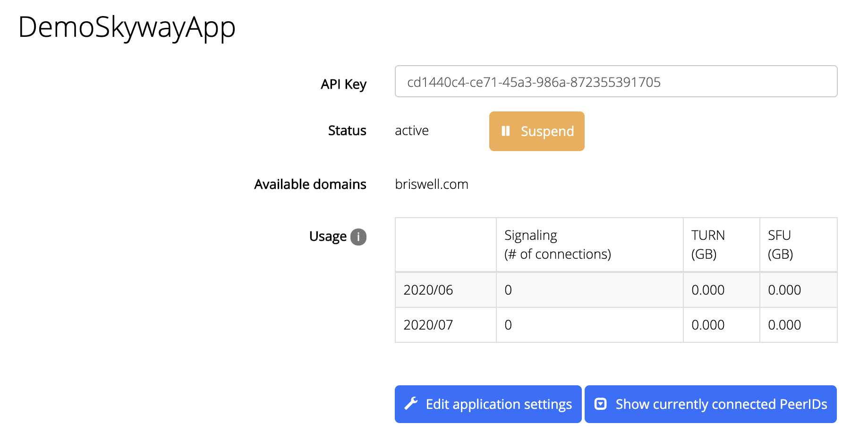The width and height of the screenshot is (868, 441).
Task: Click the pause icon on Suspend button
Action: tap(505, 131)
